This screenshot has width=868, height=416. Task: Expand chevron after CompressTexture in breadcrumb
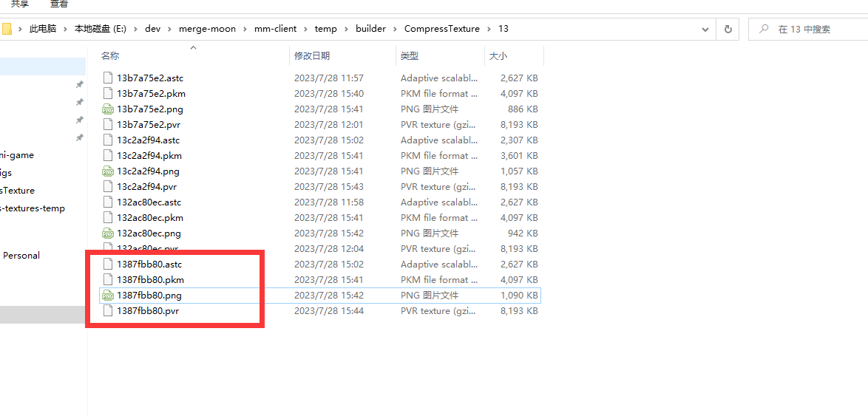489,29
